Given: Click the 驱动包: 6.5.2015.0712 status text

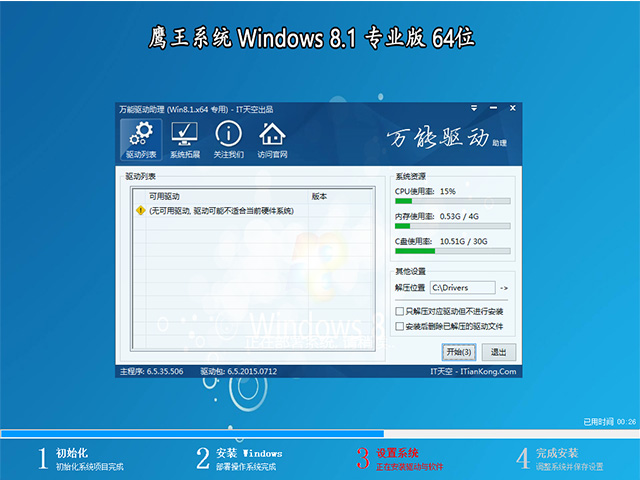Looking at the screenshot, I should 238,371.
